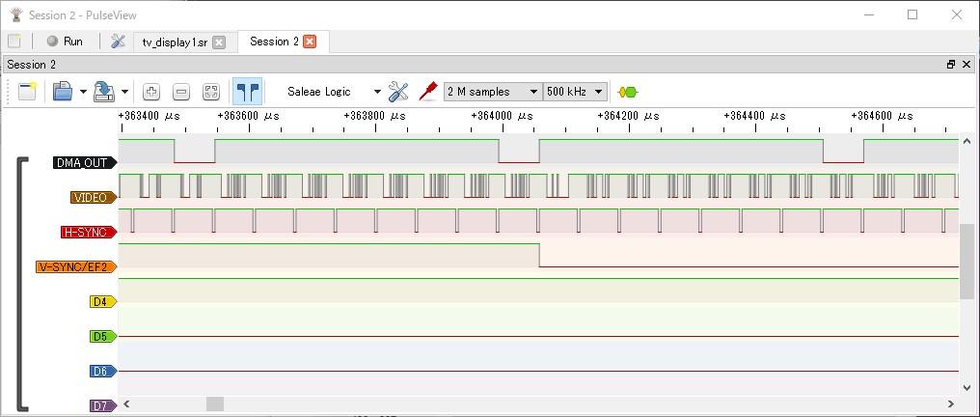
Task: Click the zoom in button
Action: tap(151, 92)
